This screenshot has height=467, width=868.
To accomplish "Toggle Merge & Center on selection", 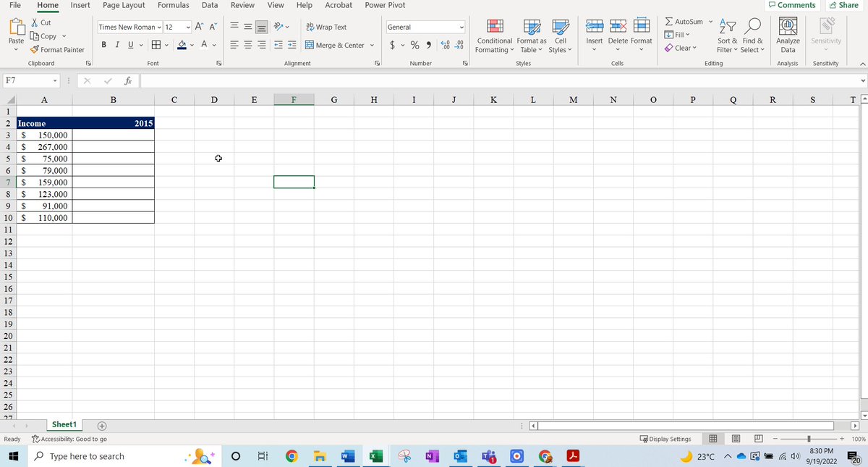I will 334,44.
